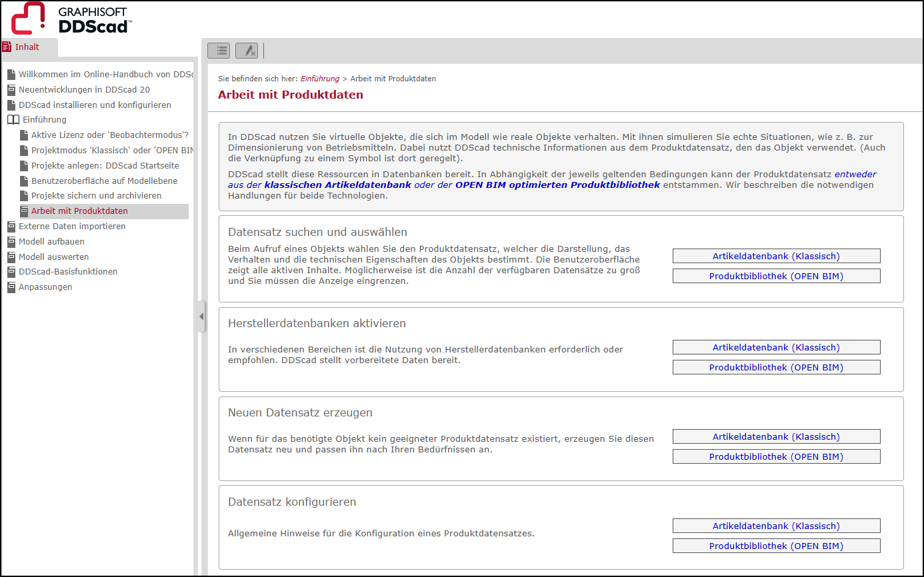Click Artikeldatenbank (Klassisch) under 'Datensatz suchen'

[x=776, y=256]
